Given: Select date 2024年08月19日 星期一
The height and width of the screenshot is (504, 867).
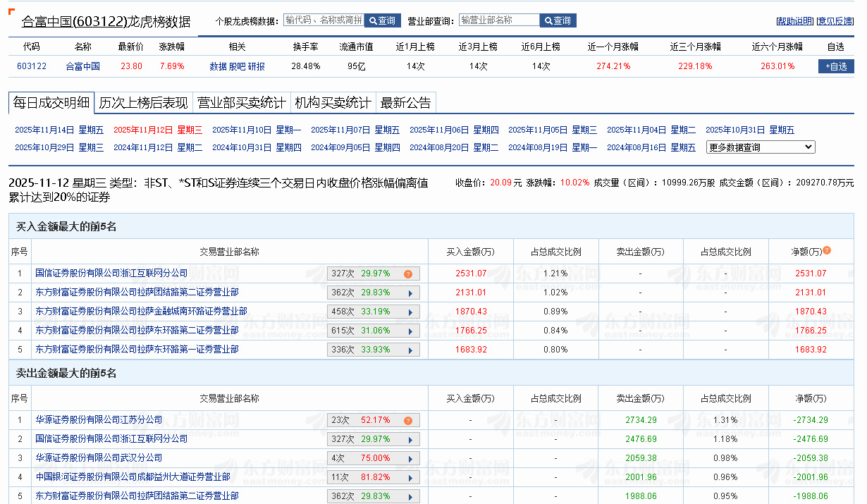Looking at the screenshot, I should [x=553, y=147].
